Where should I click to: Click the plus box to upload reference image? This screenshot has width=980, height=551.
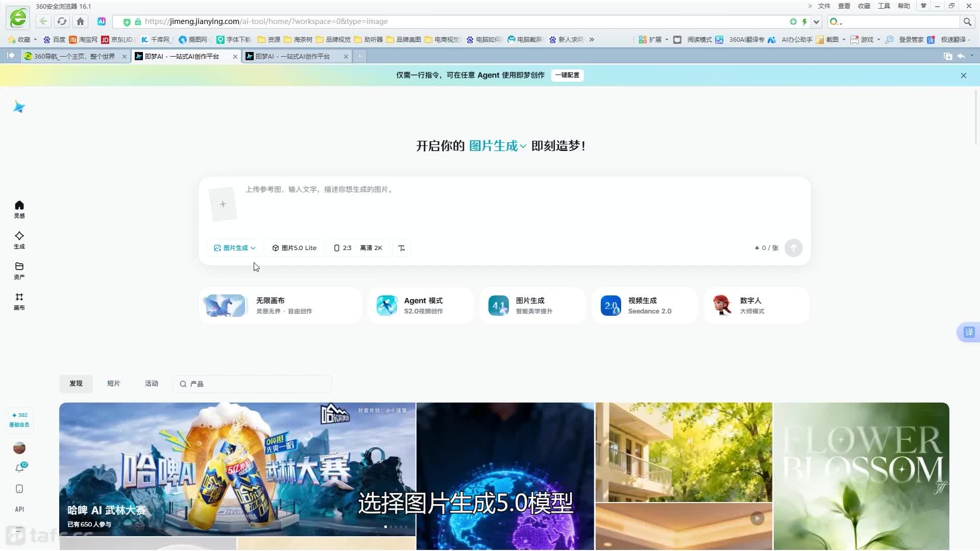[223, 204]
